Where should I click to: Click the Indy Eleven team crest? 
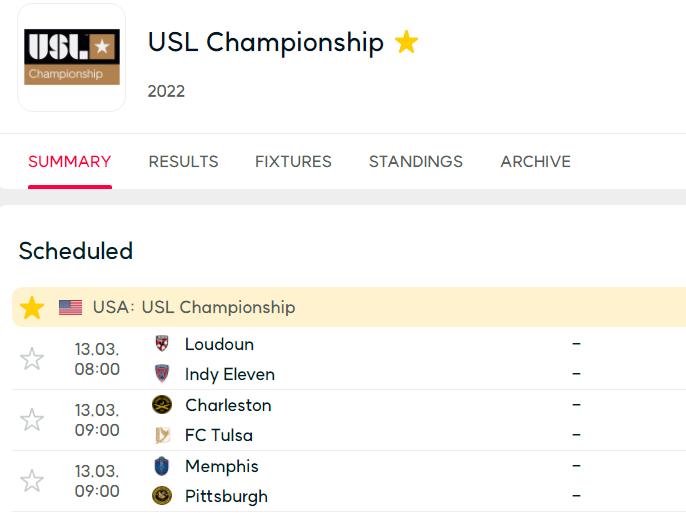point(162,373)
